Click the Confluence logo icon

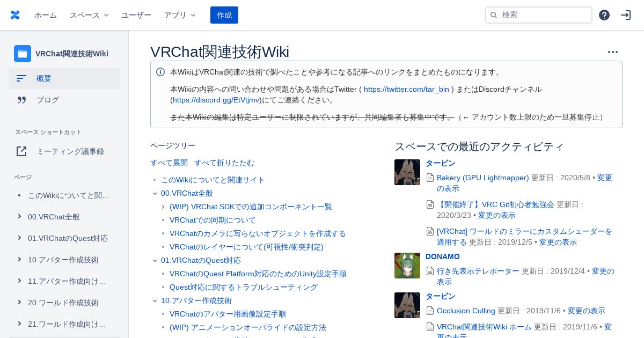point(15,15)
